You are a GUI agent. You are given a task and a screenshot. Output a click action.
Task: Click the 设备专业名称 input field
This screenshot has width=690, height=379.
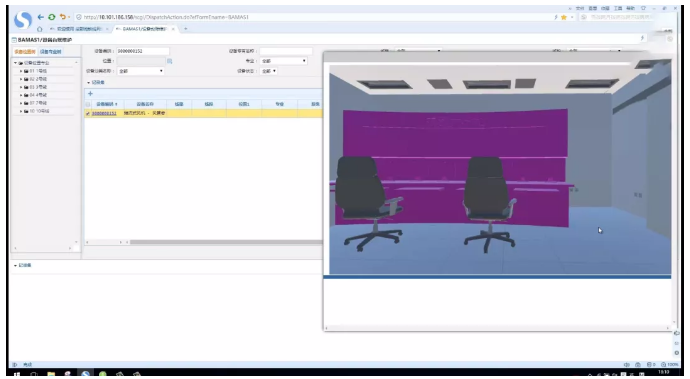[286, 51]
